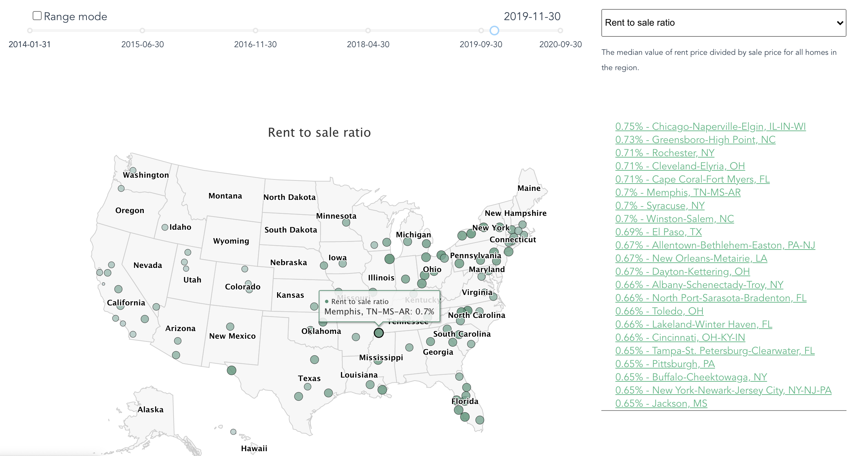The width and height of the screenshot is (868, 456).
Task: Select the Memphis marker on the map
Action: tap(378, 333)
